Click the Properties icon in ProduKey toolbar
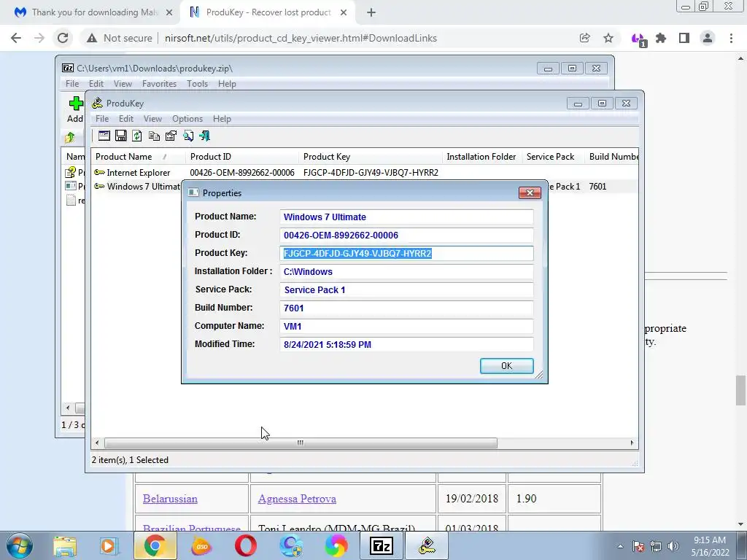The width and height of the screenshot is (747, 560). pos(171,136)
